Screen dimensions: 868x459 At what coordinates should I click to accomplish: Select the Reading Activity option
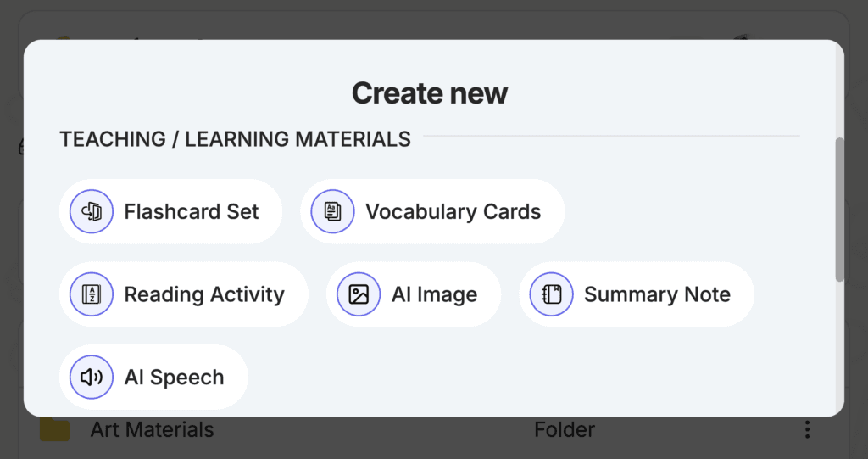(184, 294)
